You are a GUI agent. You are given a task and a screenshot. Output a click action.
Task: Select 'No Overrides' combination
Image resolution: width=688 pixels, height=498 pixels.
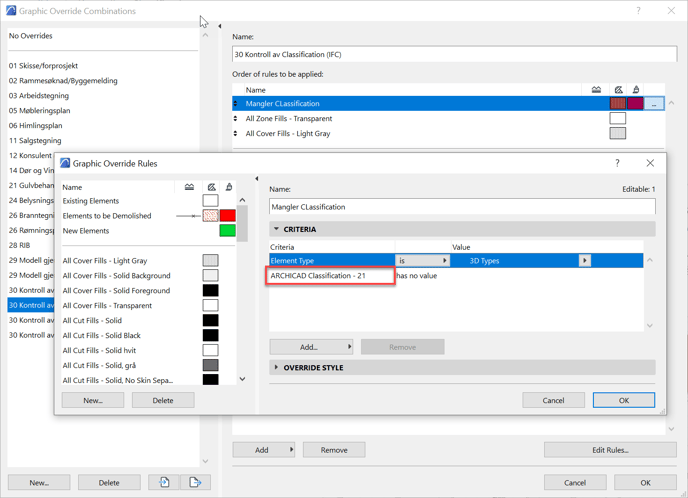pos(103,36)
